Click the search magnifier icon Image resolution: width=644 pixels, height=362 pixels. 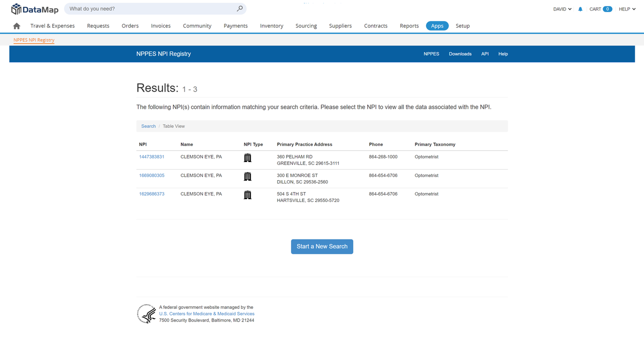pyautogui.click(x=240, y=9)
